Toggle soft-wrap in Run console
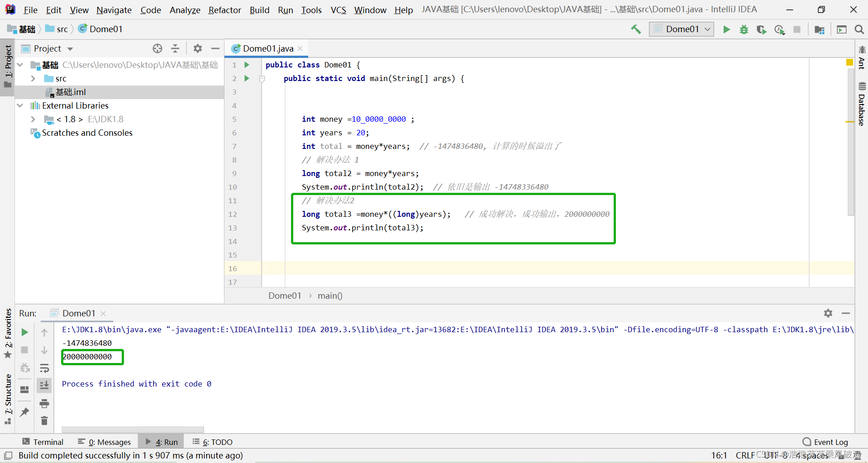Image resolution: width=868 pixels, height=463 pixels. pyautogui.click(x=44, y=368)
